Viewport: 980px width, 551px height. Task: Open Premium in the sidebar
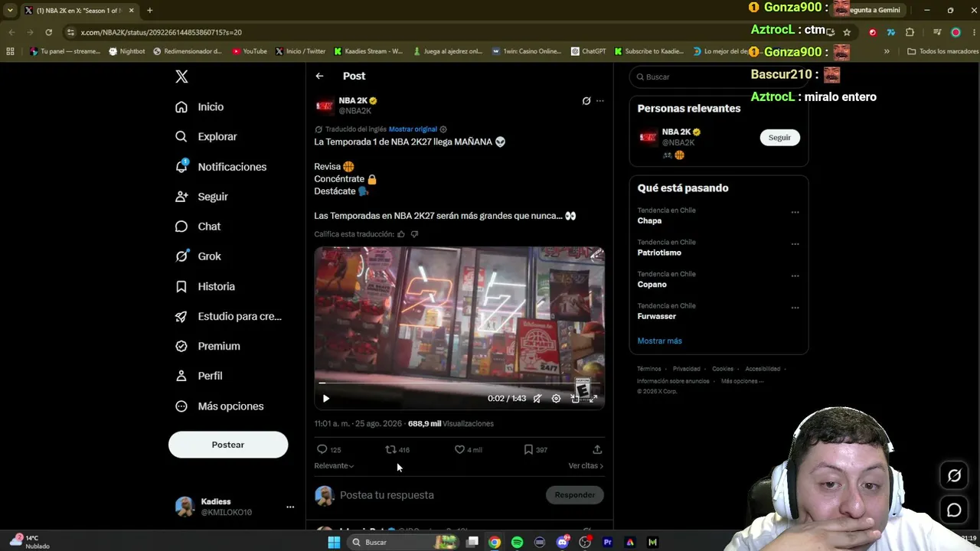pyautogui.click(x=207, y=346)
